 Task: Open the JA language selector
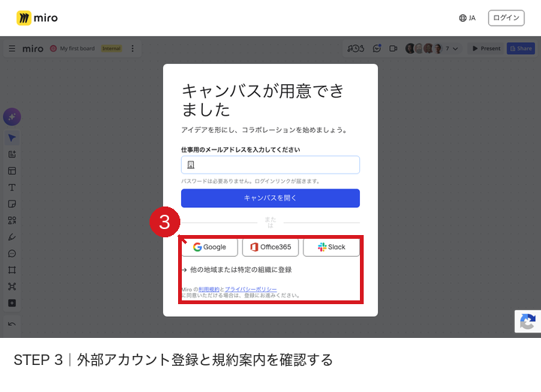point(467,18)
